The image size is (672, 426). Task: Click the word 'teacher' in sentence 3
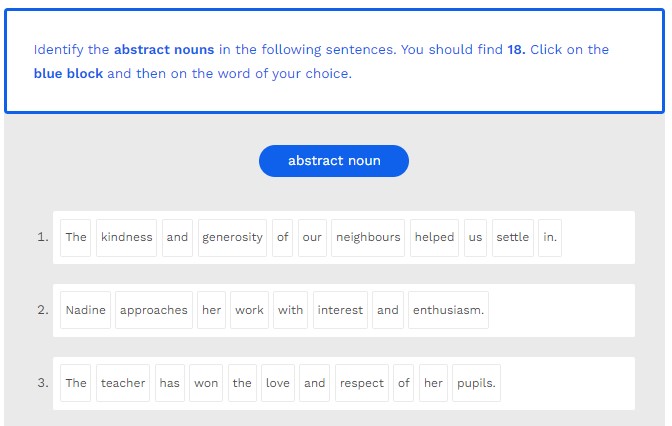pyautogui.click(x=123, y=384)
